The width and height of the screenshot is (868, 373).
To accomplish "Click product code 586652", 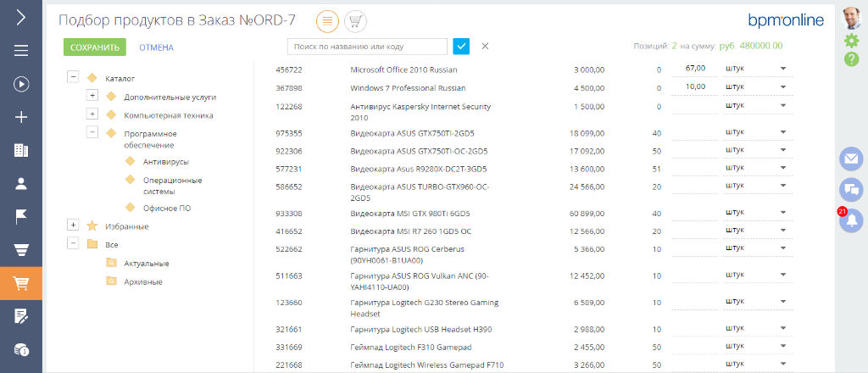I will click(288, 187).
